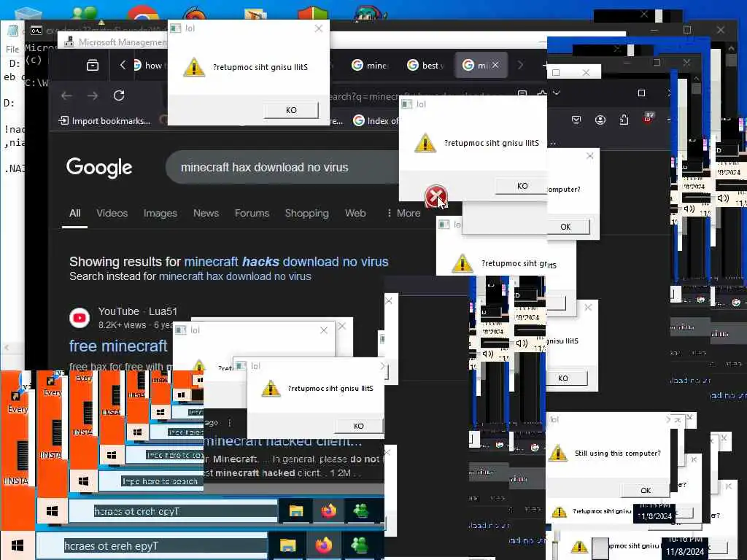Switch to the Images search tab
Screen dimensions: 747x560
click(160, 213)
